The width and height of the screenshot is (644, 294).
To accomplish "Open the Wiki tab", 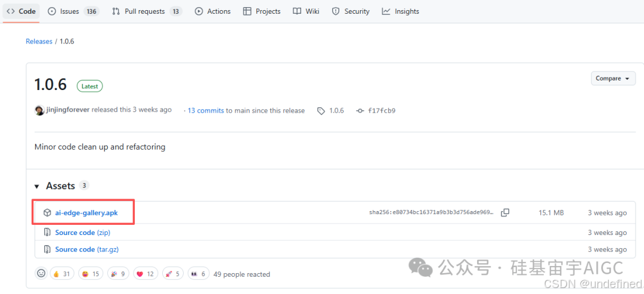I will 306,11.
